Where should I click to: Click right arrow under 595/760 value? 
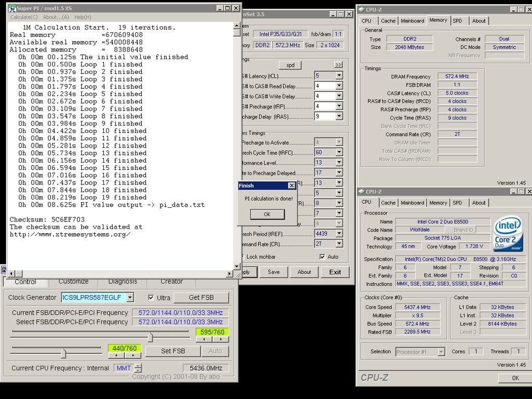point(220,339)
